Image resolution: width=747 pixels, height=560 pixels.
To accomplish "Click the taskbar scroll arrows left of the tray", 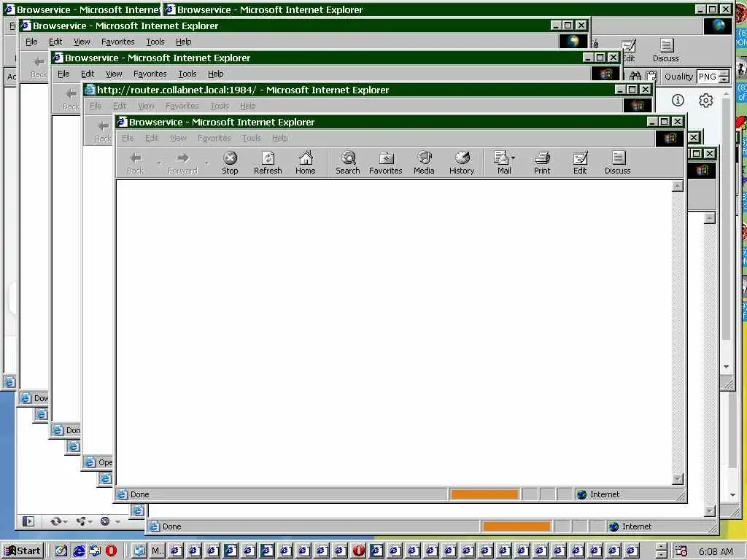I will click(x=661, y=551).
